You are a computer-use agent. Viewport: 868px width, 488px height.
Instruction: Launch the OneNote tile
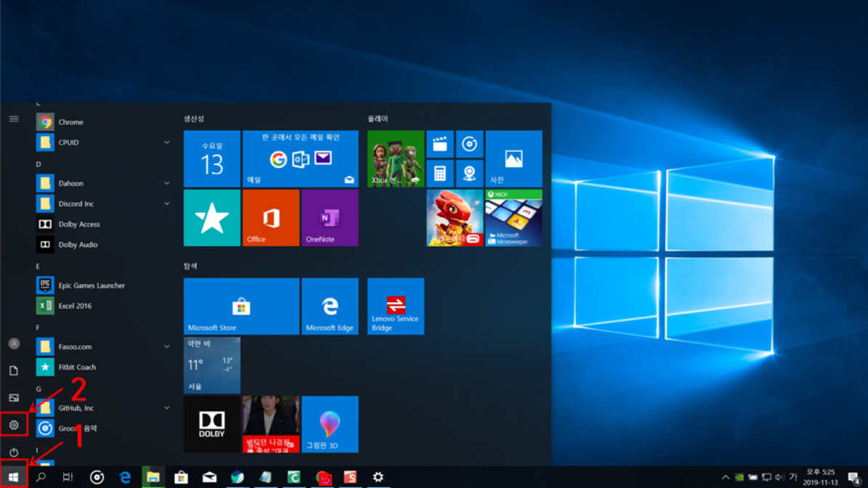[330, 218]
